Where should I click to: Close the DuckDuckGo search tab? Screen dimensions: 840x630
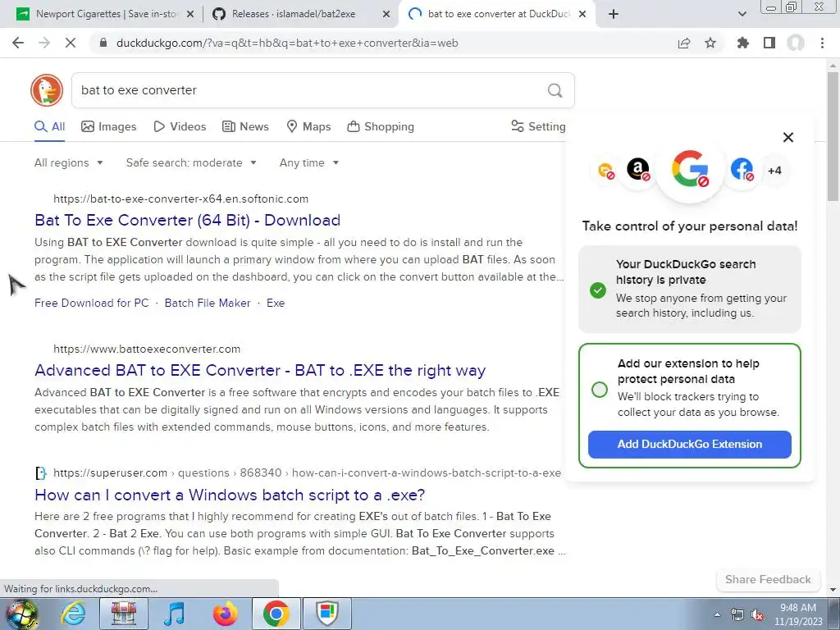pyautogui.click(x=583, y=14)
